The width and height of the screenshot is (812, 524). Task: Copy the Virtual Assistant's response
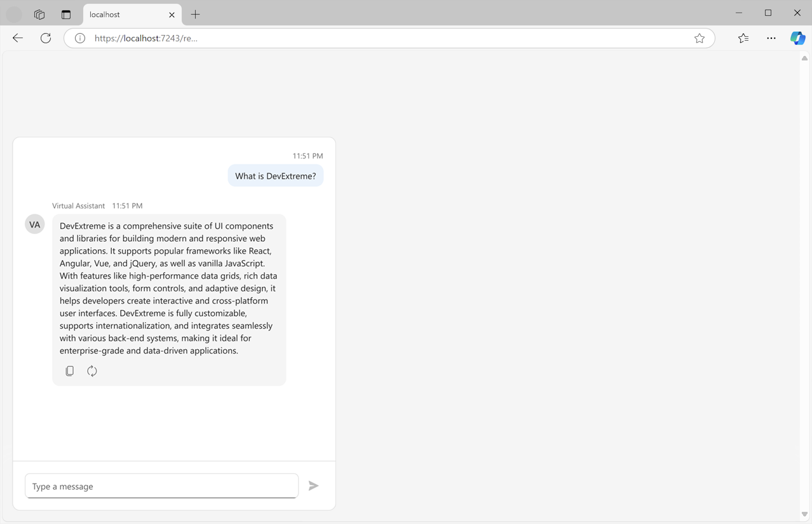pos(69,371)
